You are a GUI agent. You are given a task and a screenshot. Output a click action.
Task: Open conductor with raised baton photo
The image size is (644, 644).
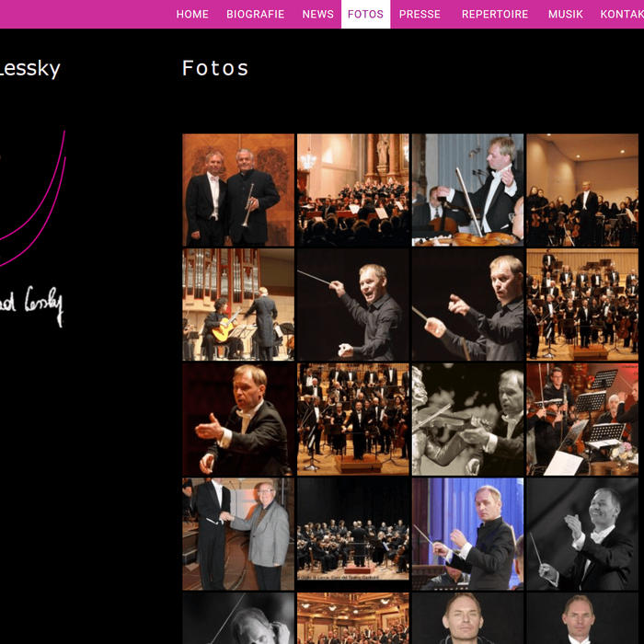pos(352,305)
